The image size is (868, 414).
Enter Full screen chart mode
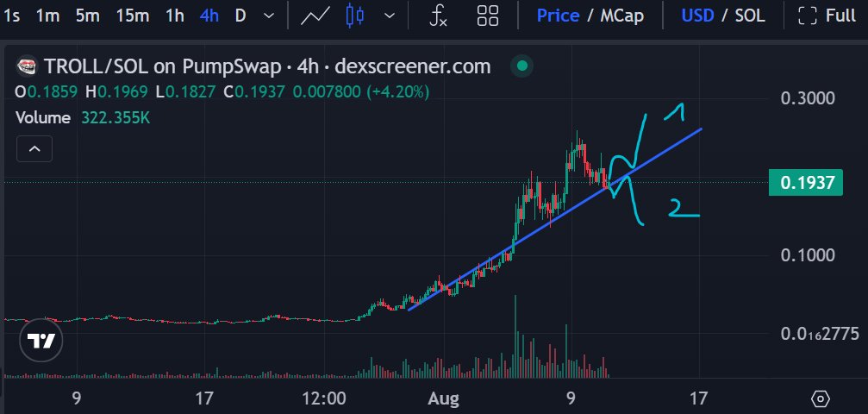pyautogui.click(x=827, y=16)
